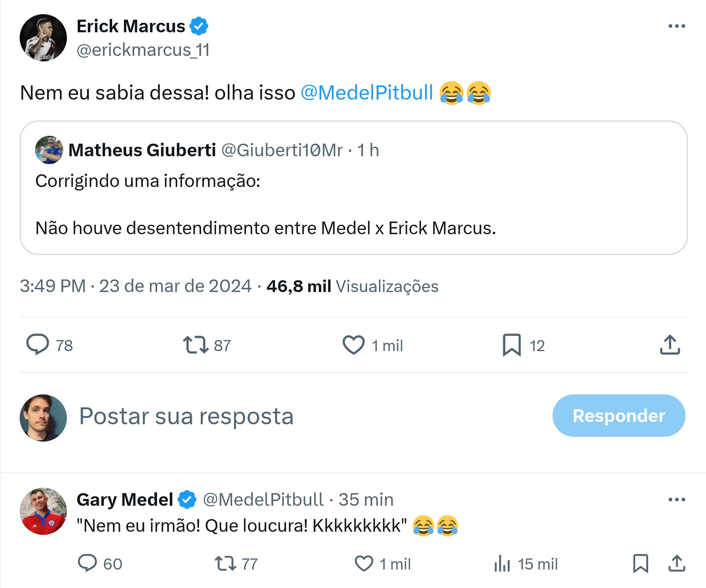Image resolution: width=706 pixels, height=588 pixels.
Task: Open Gary Medel's profile avatar
Action: 43,511
